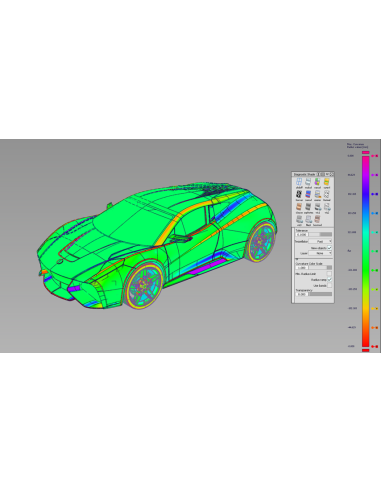Select the vis2 visual style icon

click(x=327, y=207)
